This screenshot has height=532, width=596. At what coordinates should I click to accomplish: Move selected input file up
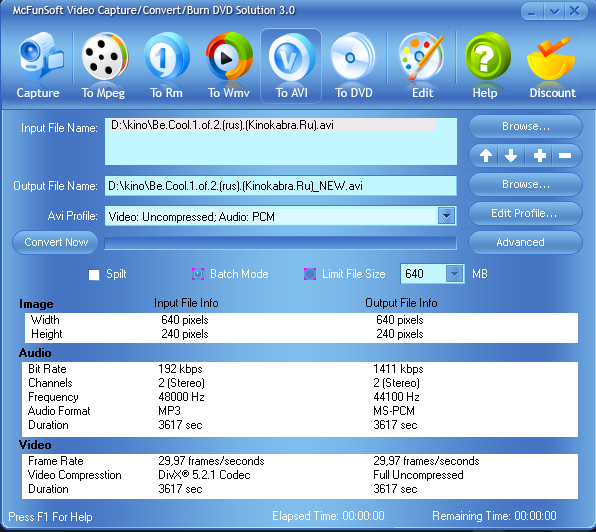[x=486, y=155]
